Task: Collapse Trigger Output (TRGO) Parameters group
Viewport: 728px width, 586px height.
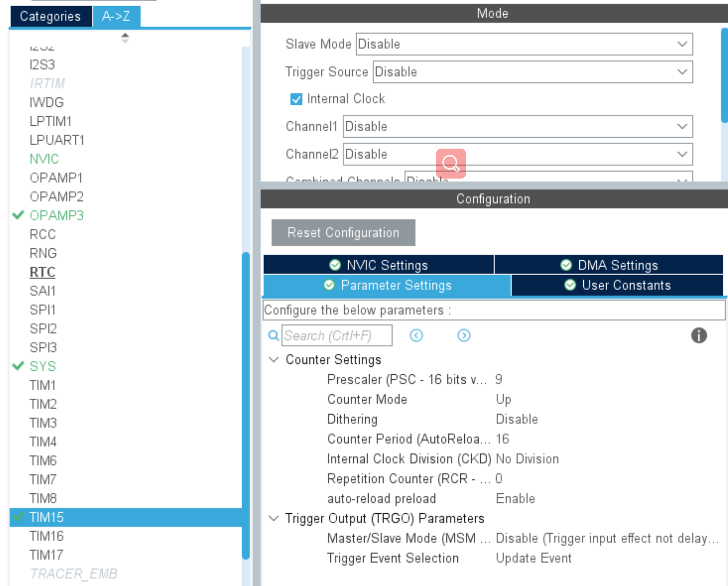Action: coord(274,518)
